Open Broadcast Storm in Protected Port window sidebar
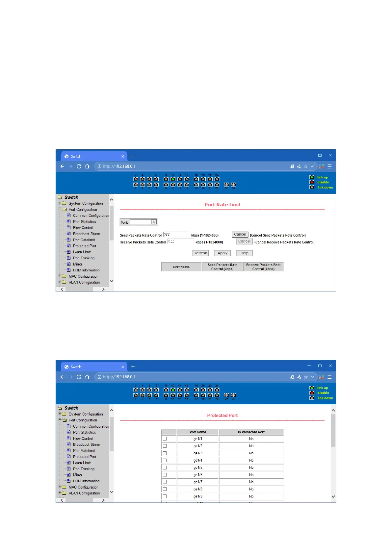The width and height of the screenshot is (392, 554). point(86,444)
